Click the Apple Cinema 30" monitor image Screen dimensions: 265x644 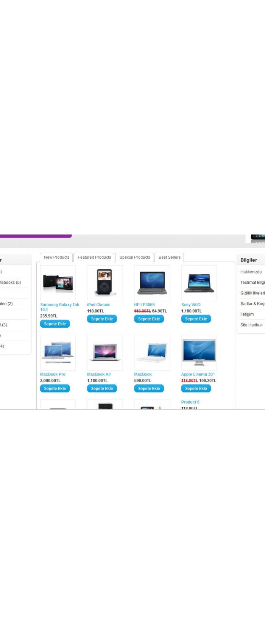199,353
